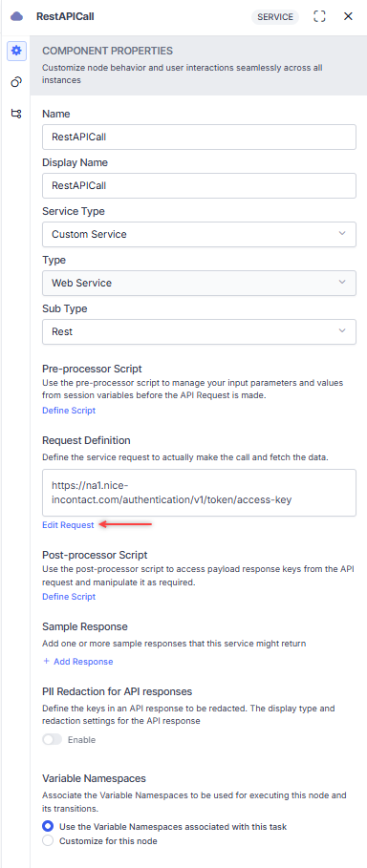Click the Edit Request link
Viewport: 367px width, 868px height.
coord(68,525)
